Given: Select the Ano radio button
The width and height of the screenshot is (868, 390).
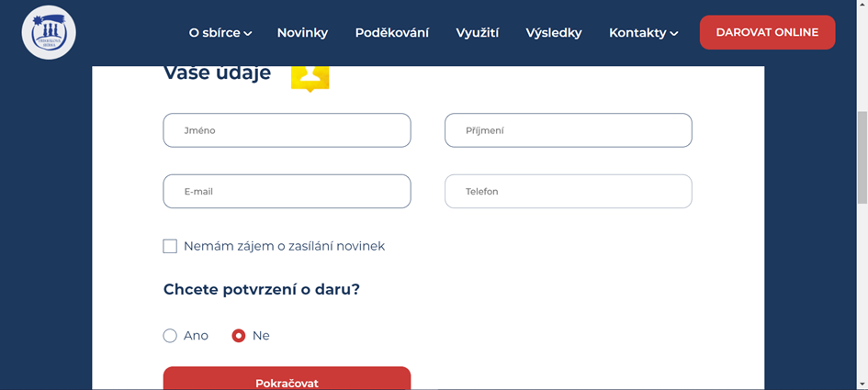Looking at the screenshot, I should [x=170, y=336].
